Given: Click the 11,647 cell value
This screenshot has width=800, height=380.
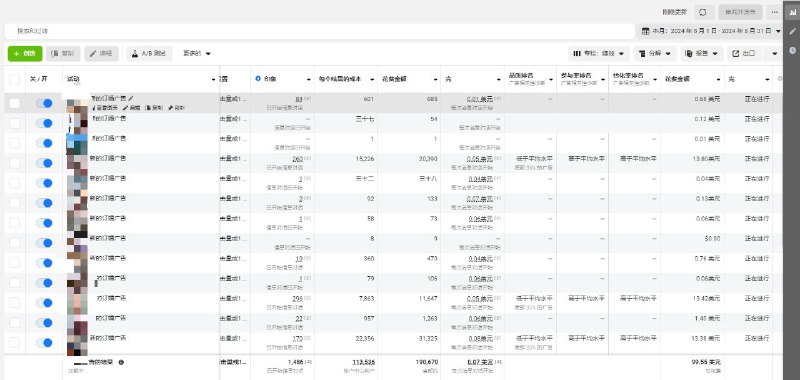Looking at the screenshot, I should [x=428, y=298].
